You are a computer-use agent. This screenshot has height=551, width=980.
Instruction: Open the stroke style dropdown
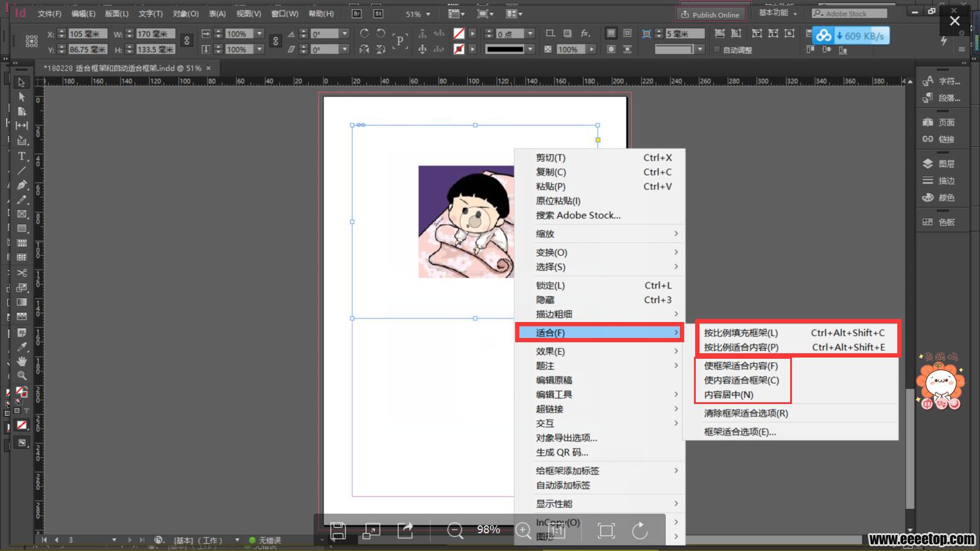(530, 49)
